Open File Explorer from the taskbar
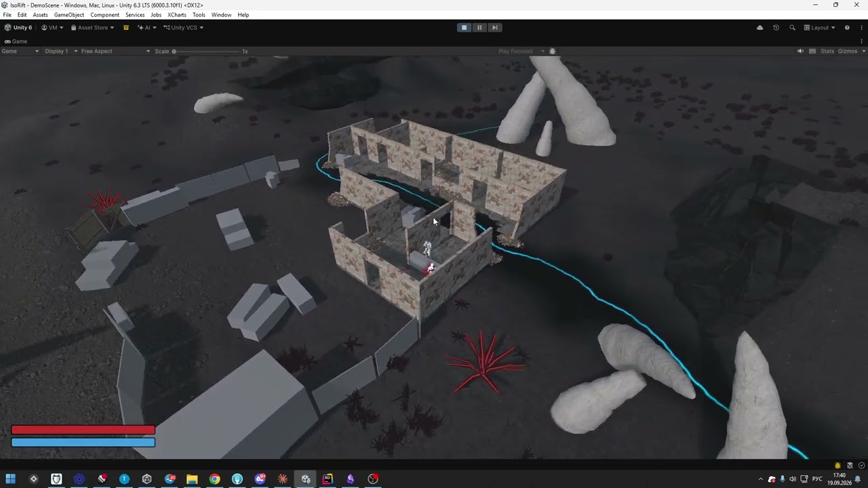The height and width of the screenshot is (488, 868). coord(192,479)
